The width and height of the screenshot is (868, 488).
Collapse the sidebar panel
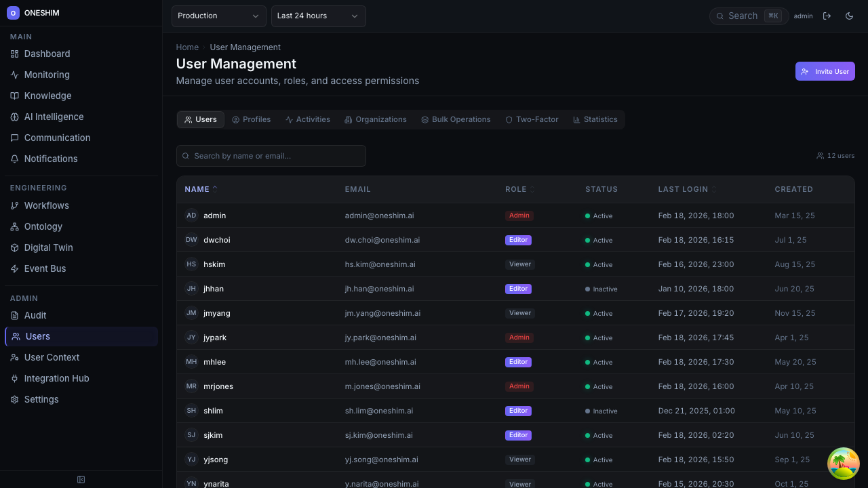click(81, 480)
